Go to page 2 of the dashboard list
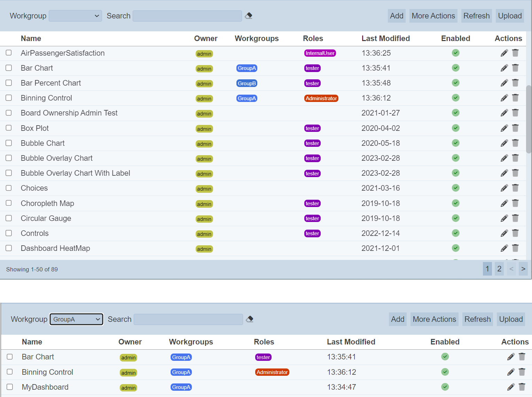This screenshot has width=532, height=397. 499,269
